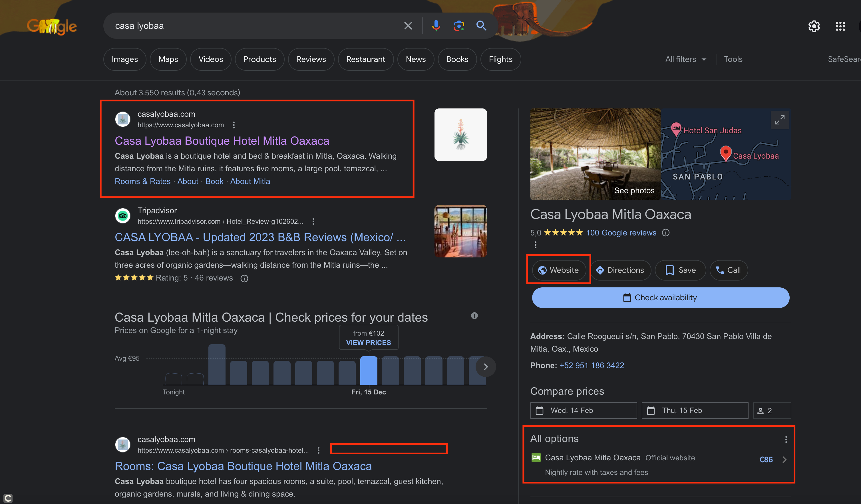This screenshot has height=504, width=861.
Task: Clear the search box text
Action: click(x=408, y=26)
